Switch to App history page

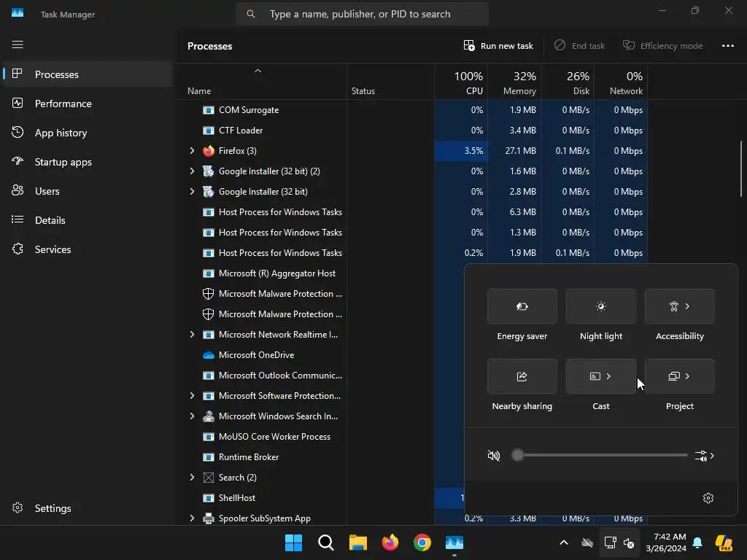[88, 133]
